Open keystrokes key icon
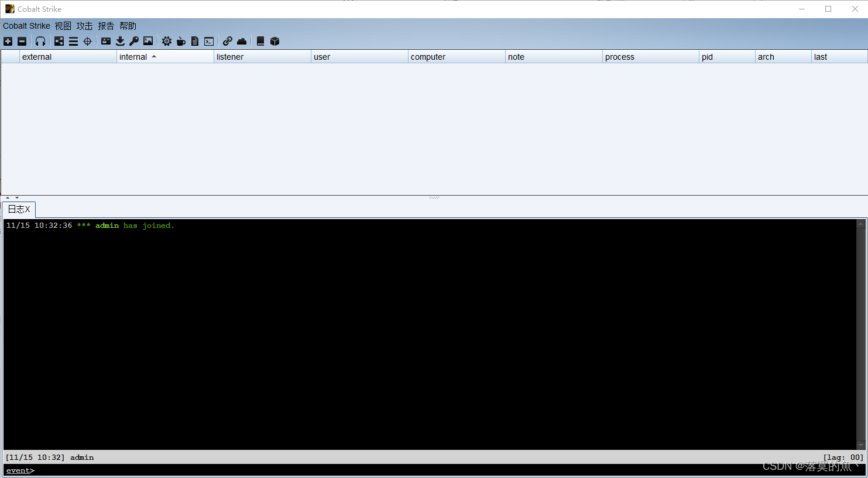This screenshot has height=478, width=868. [134, 41]
